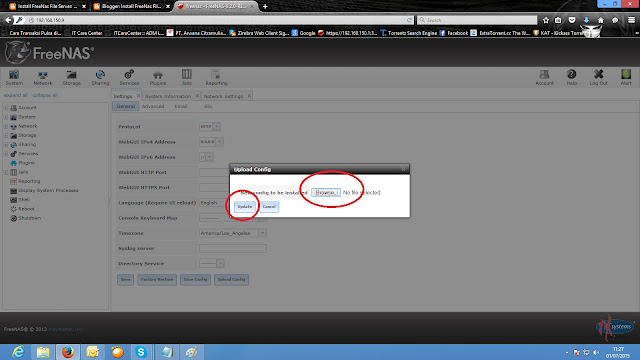Click the Upload Config button

pyautogui.click(x=231, y=280)
